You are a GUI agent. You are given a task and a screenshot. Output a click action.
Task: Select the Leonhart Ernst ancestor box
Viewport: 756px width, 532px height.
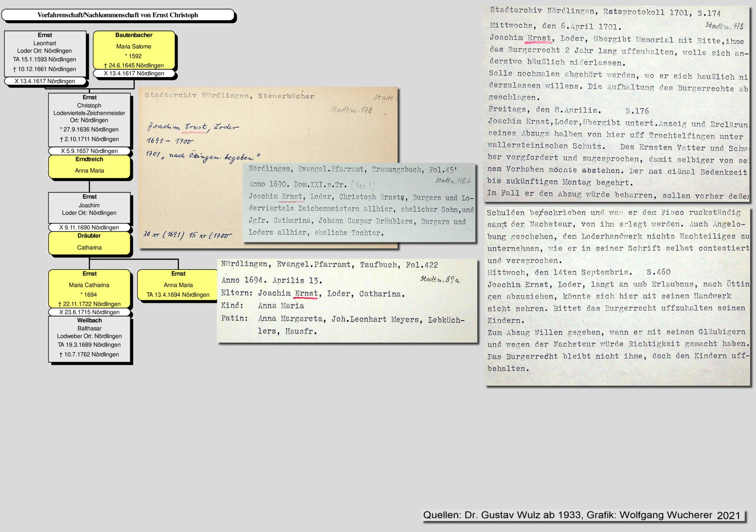45,53
